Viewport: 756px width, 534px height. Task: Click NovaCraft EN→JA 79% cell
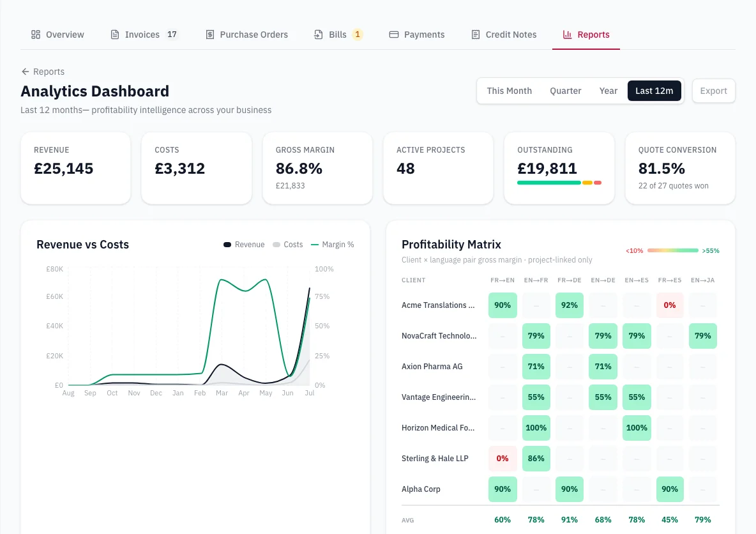(x=703, y=336)
